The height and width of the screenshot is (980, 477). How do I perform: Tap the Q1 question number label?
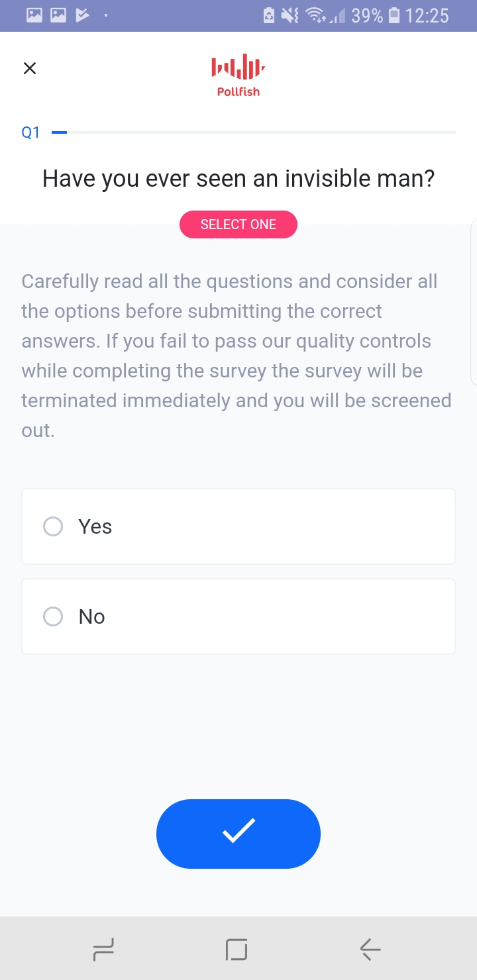(x=30, y=132)
